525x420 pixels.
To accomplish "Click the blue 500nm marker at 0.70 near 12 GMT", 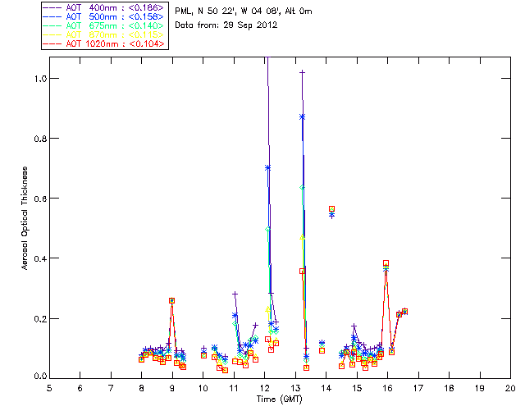I will pyautogui.click(x=268, y=168).
